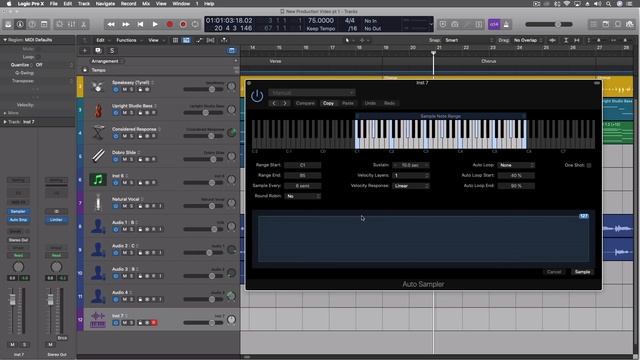Viewport: 640px width, 360px height.
Task: Go to the beginning of the project
Action: (x=140, y=24)
